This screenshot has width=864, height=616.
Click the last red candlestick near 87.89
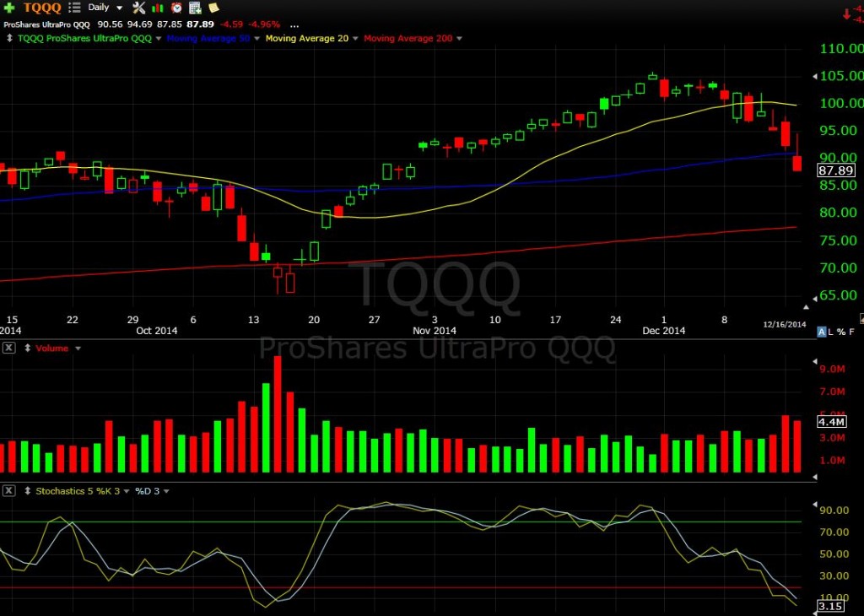(796, 164)
